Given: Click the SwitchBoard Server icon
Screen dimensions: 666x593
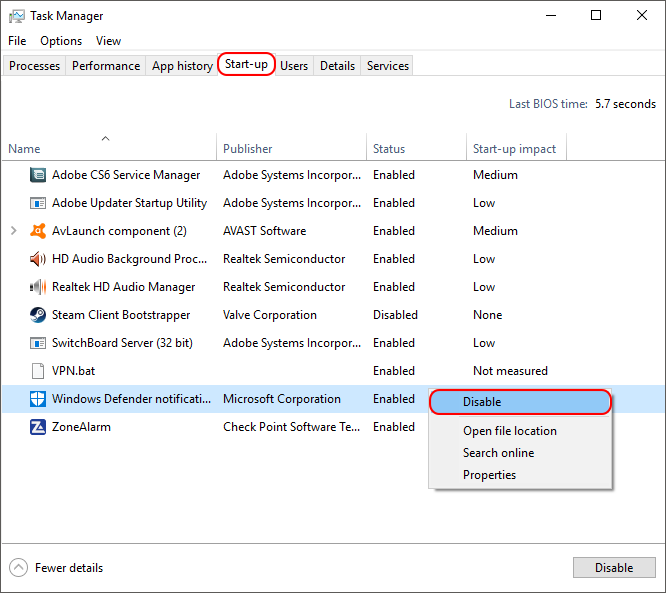Looking at the screenshot, I should click(38, 343).
